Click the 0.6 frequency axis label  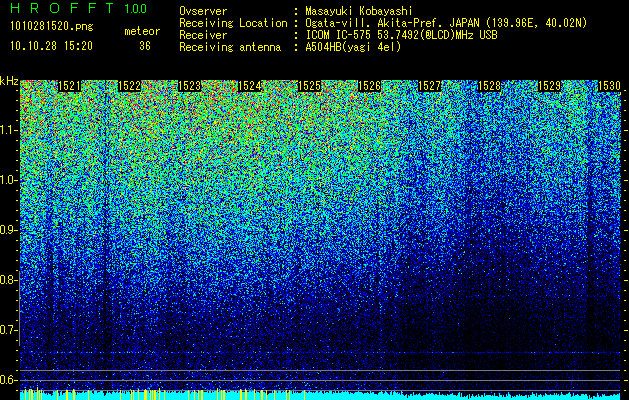click(x=9, y=380)
